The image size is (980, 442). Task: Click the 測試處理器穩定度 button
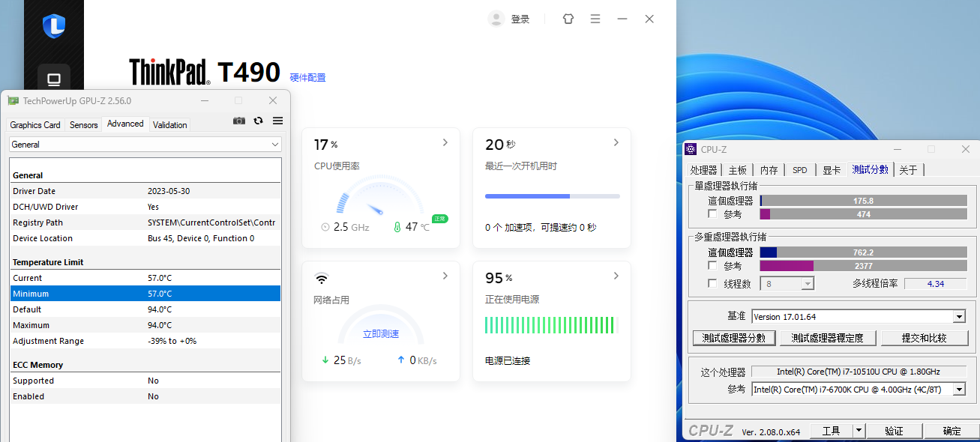pos(828,338)
